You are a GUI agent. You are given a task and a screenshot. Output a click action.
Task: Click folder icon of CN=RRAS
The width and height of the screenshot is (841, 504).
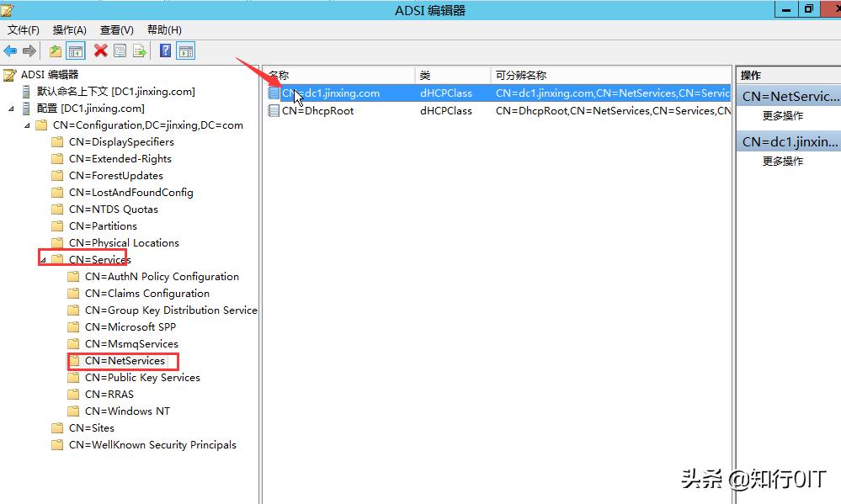pos(73,394)
